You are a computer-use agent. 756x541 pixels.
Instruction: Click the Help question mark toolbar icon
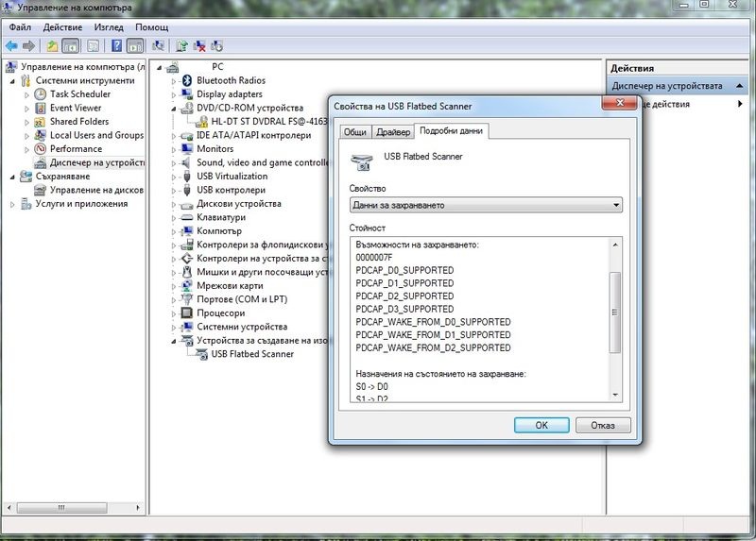[116, 45]
